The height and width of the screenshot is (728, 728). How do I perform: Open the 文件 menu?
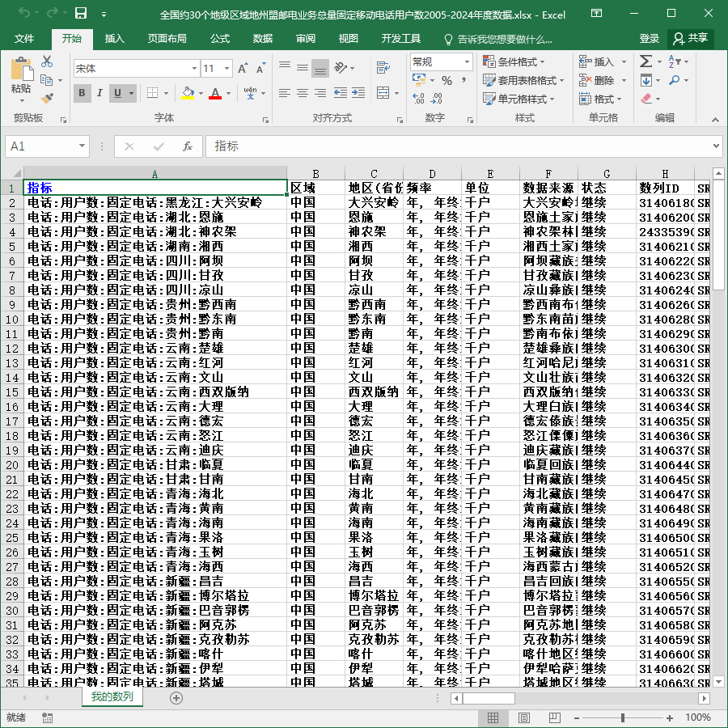(24, 39)
